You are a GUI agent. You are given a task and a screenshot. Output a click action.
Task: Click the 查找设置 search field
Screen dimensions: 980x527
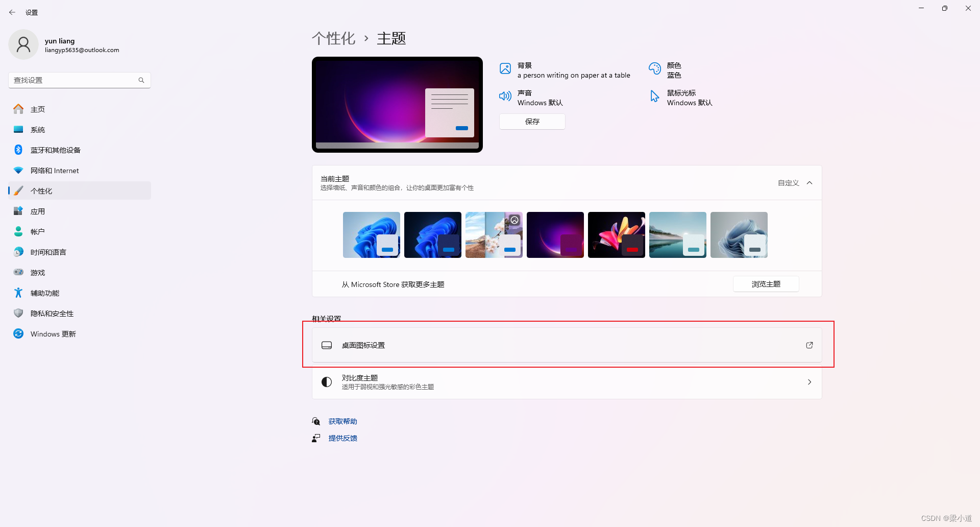pyautogui.click(x=80, y=80)
